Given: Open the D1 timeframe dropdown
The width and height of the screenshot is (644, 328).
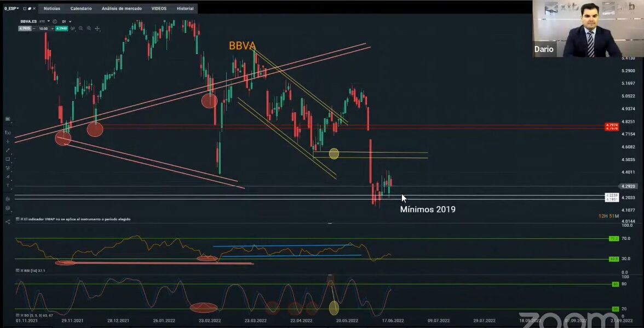Looking at the screenshot, I should (x=70, y=22).
